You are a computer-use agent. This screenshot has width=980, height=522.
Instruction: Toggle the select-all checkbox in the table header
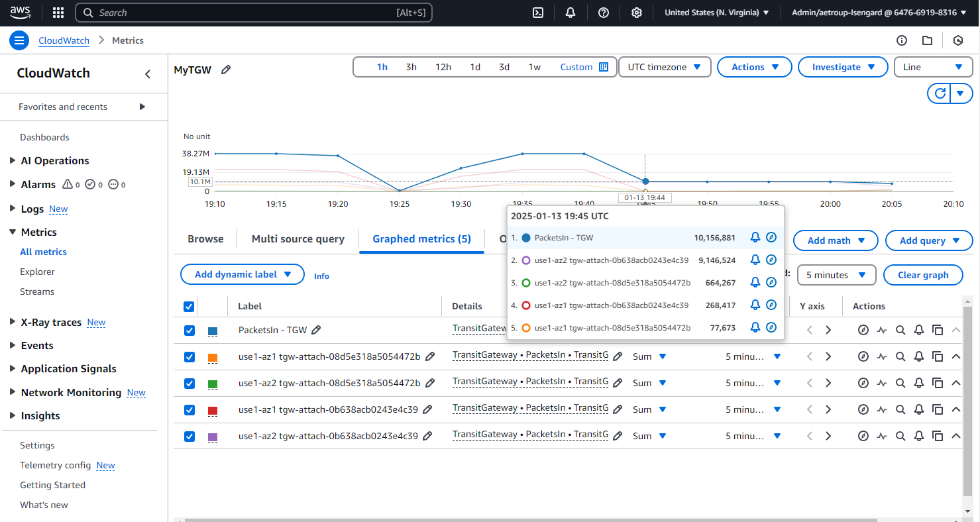[x=189, y=306]
